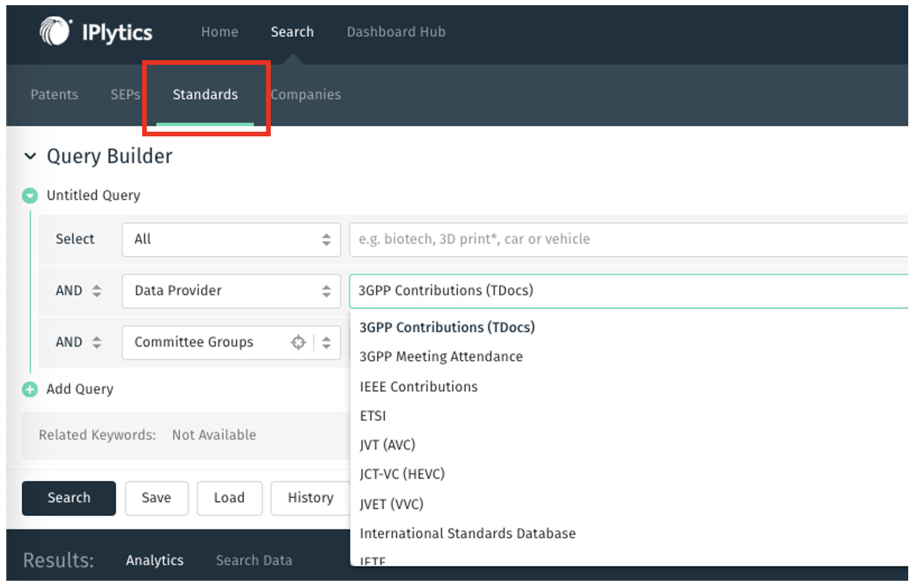Click the Not Available related keywords text
Viewport: 916px width, 588px height.
tap(214, 435)
